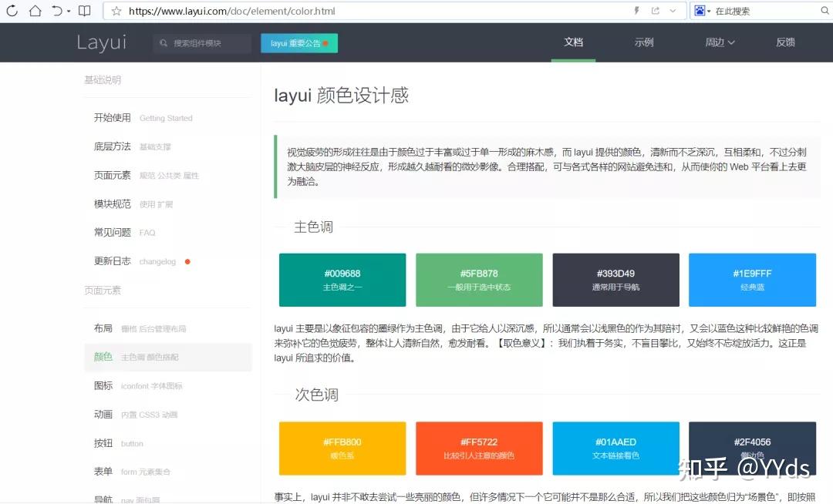Screen dimensions: 833x504
Task: Open the browser reading mode icon
Action: point(84,10)
